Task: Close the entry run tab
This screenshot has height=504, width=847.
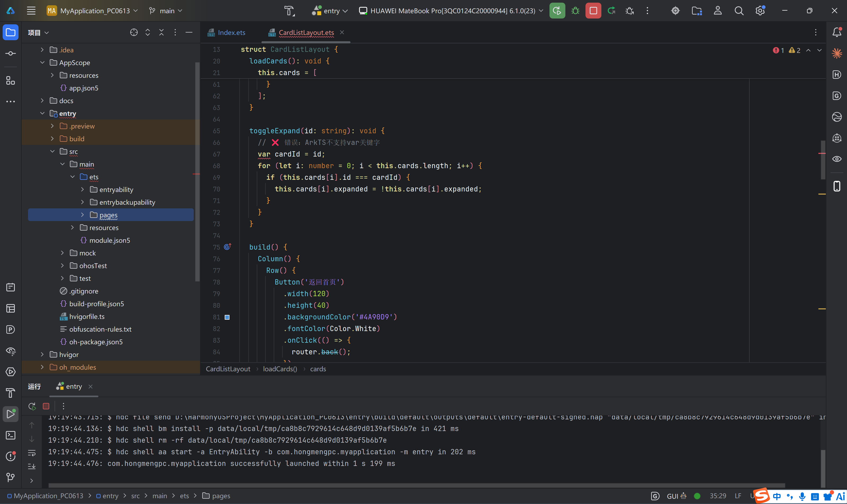Action: pyautogui.click(x=91, y=387)
